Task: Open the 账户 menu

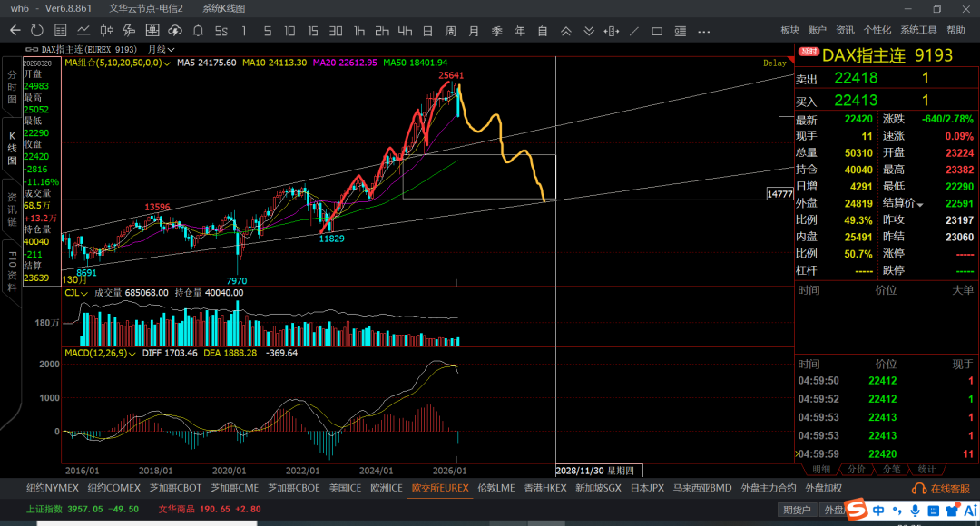Action: pos(818,30)
